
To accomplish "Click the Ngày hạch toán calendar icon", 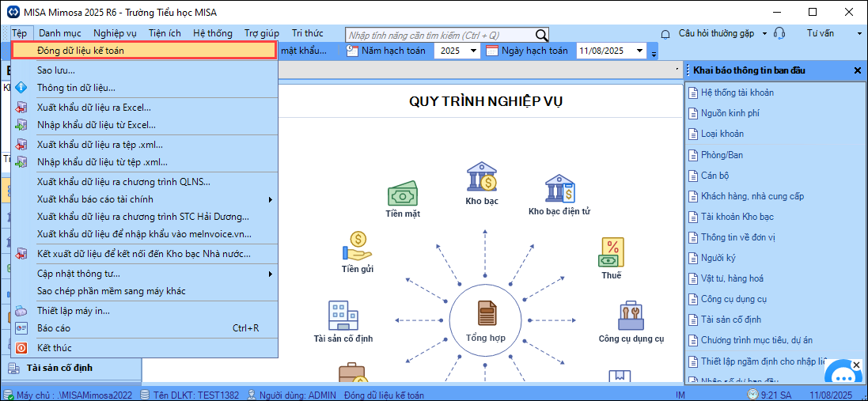I will (492, 51).
